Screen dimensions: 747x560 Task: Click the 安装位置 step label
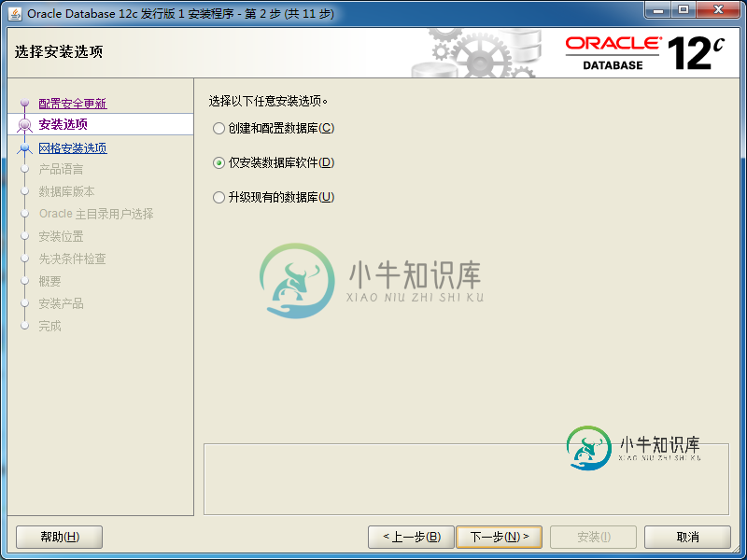click(61, 236)
